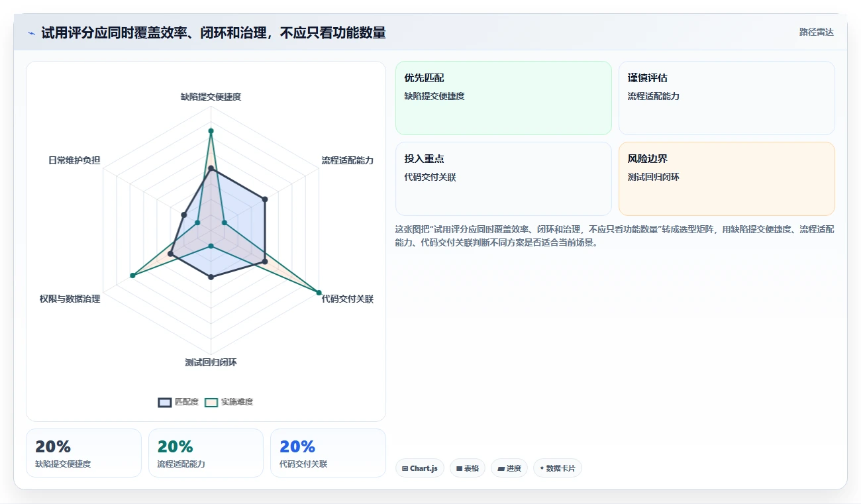The image size is (861, 504).
Task: Click the 匹配度 legend color box
Action: click(x=165, y=402)
